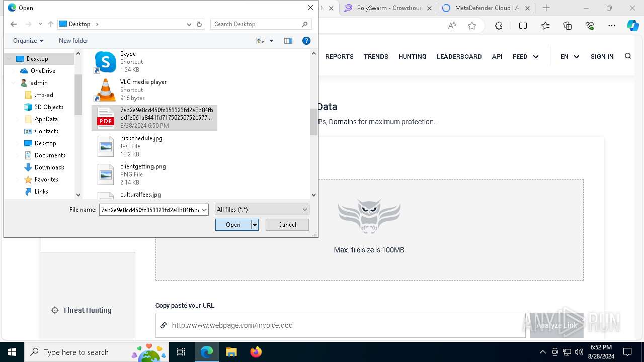Open Edge Read aloud icon
644x362 pixels.
452,26
